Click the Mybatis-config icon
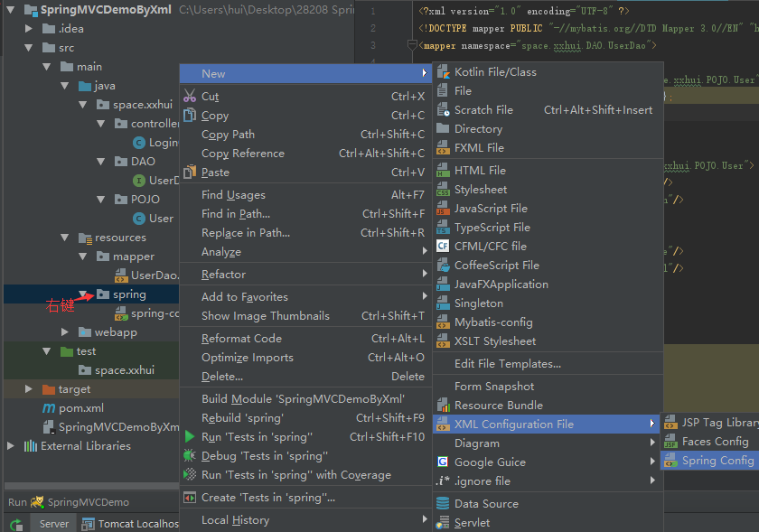The image size is (759, 532). click(443, 322)
